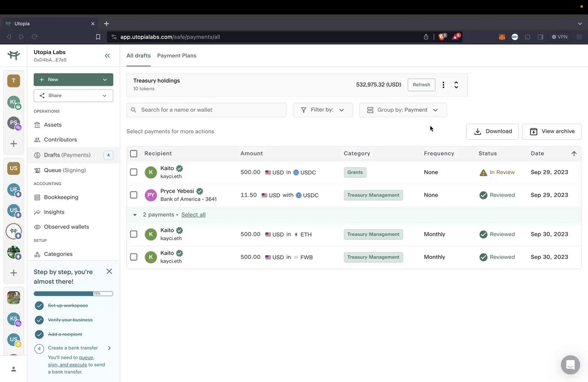The height and width of the screenshot is (382, 588).
Task: Click the 75% onboarding progress bar
Action: pyautogui.click(x=73, y=294)
